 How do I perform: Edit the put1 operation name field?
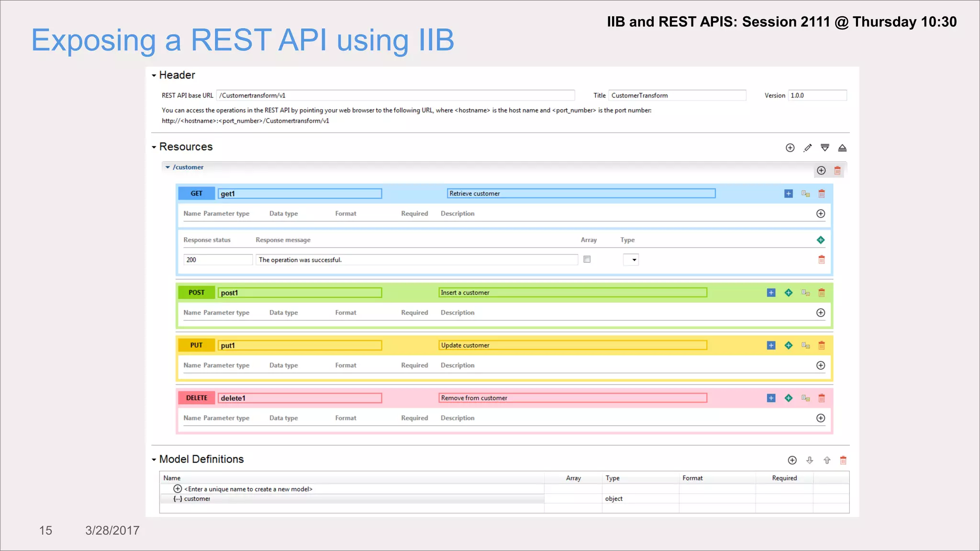(300, 345)
